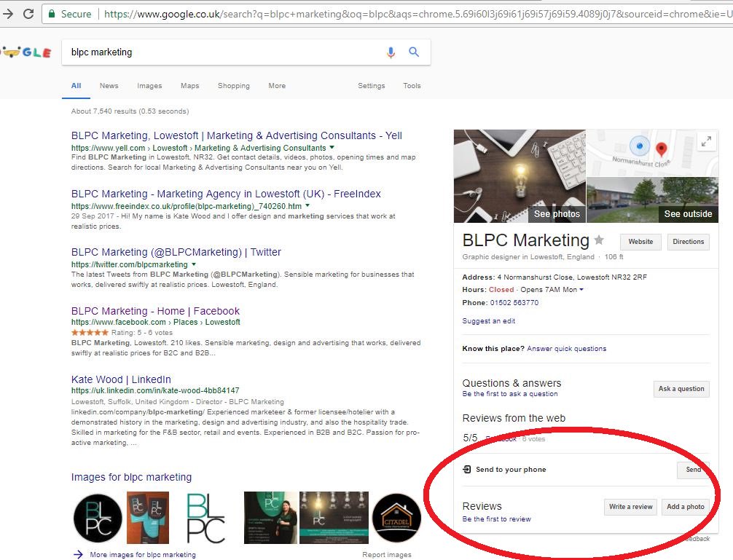This screenshot has width=733, height=560.
Task: Open Twitter result dropdown arrow
Action: [x=194, y=264]
